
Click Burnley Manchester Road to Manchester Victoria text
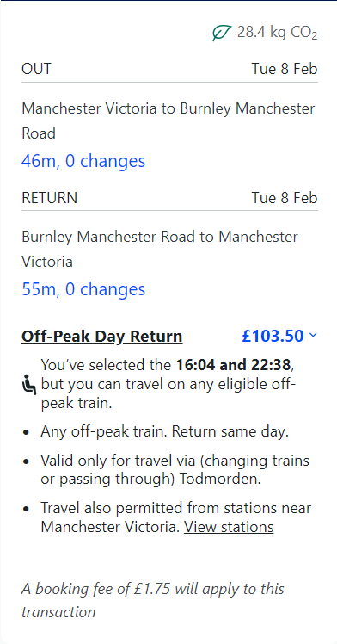point(160,249)
